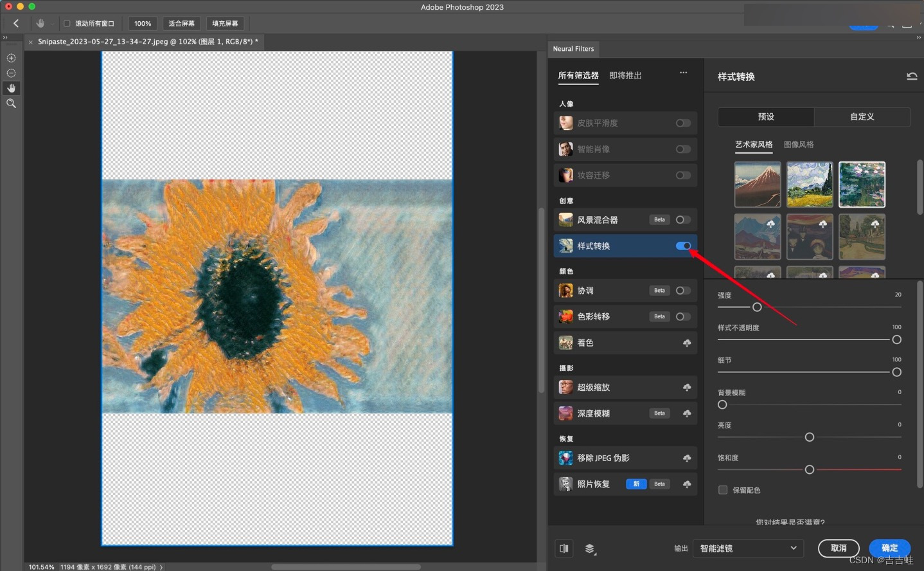Screen dimensions: 924x571
Task: Click the 妆容迁移 thumbnail icon
Action: 565,175
